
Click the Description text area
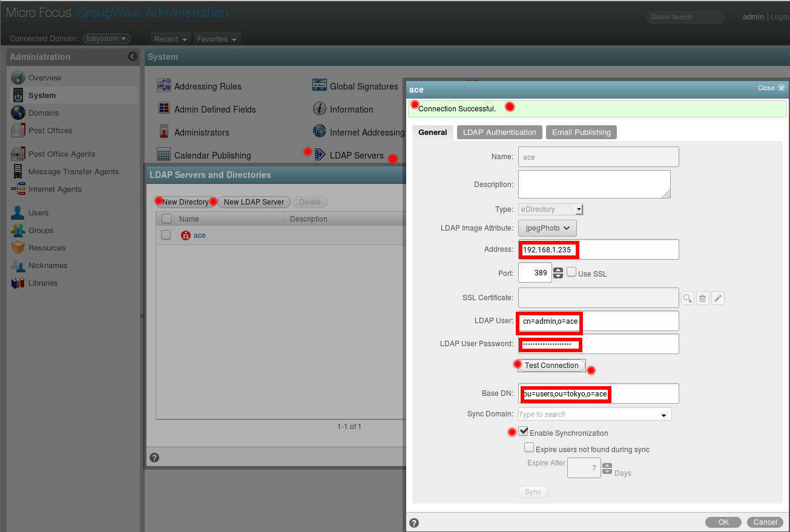click(x=594, y=184)
